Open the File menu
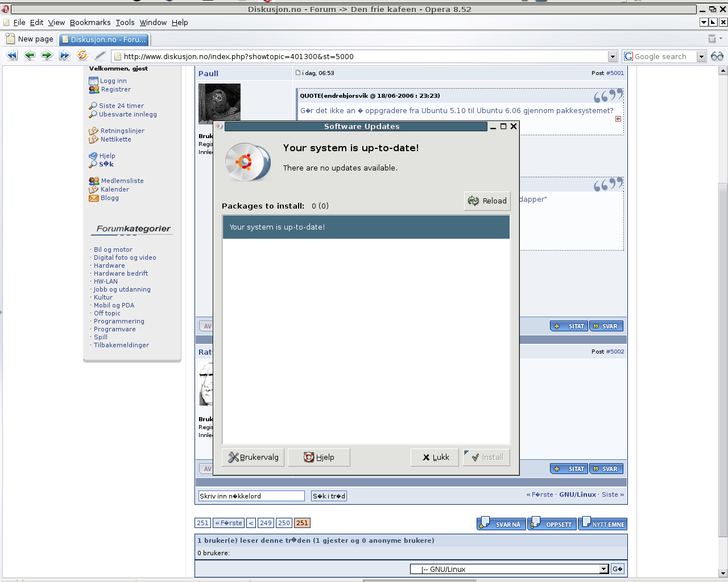Viewport: 728px width, 582px height. pos(19,22)
